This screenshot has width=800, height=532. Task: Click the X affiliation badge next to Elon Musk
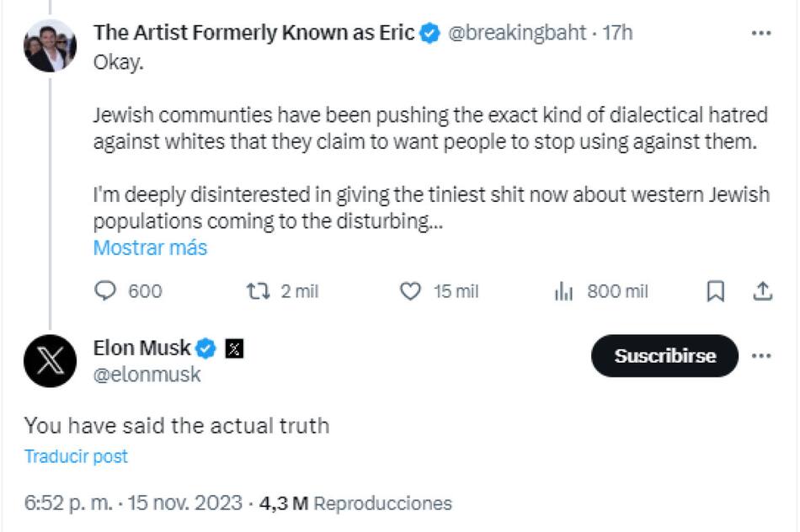pyautogui.click(x=235, y=348)
